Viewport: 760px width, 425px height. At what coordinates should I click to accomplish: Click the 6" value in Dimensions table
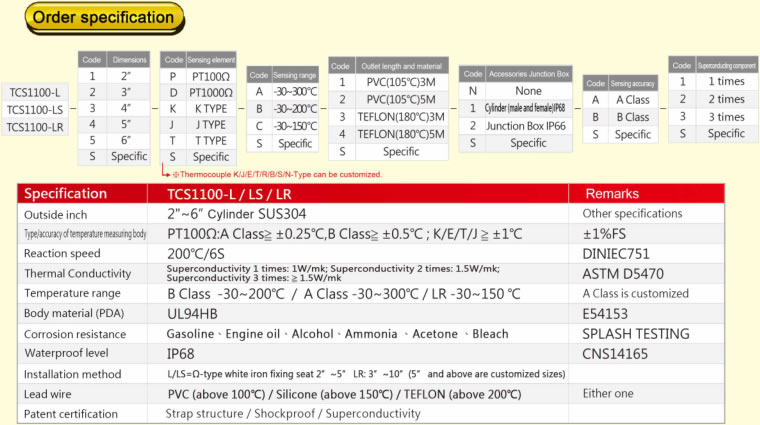(x=126, y=140)
